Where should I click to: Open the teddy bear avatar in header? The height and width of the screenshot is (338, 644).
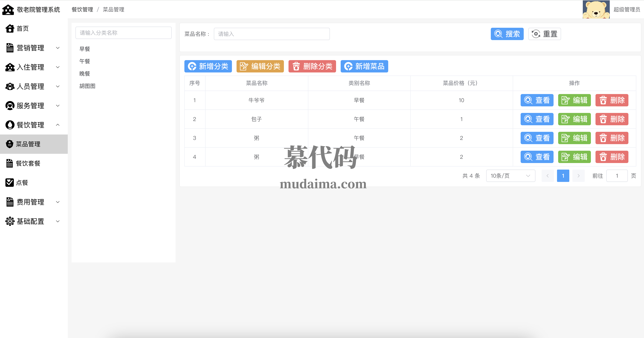point(596,9)
